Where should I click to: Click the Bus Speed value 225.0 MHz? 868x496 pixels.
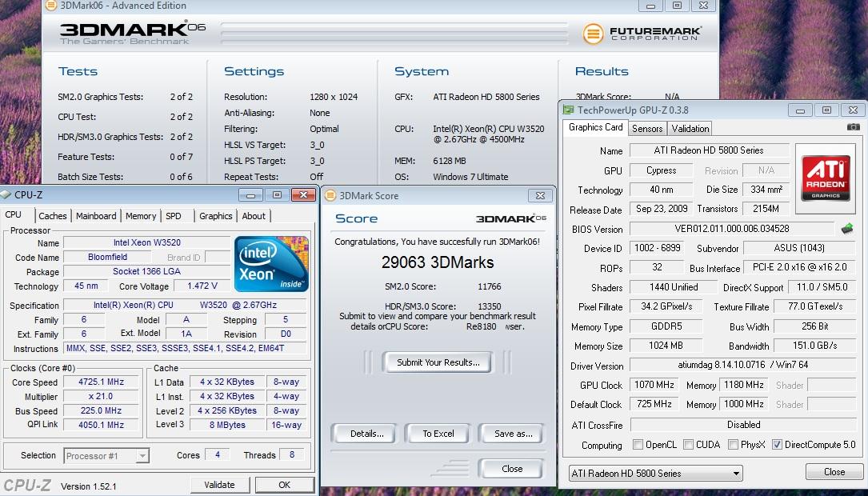(x=102, y=410)
